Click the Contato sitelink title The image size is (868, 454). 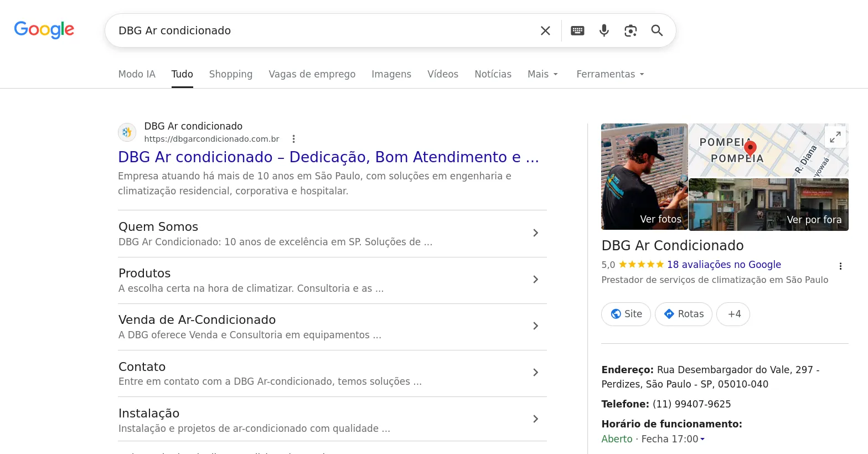[142, 367]
